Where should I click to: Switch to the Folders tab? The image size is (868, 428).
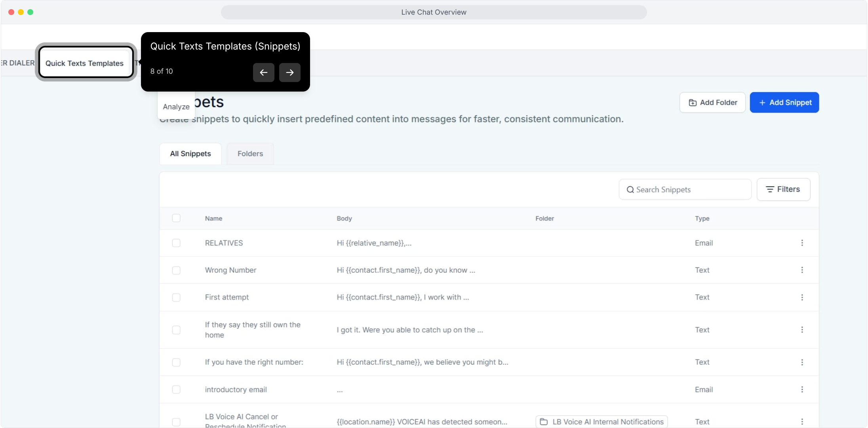tap(250, 154)
